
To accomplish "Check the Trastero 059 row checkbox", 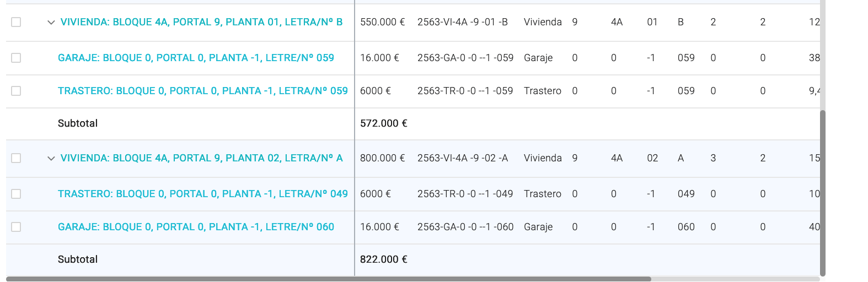I will (x=16, y=91).
